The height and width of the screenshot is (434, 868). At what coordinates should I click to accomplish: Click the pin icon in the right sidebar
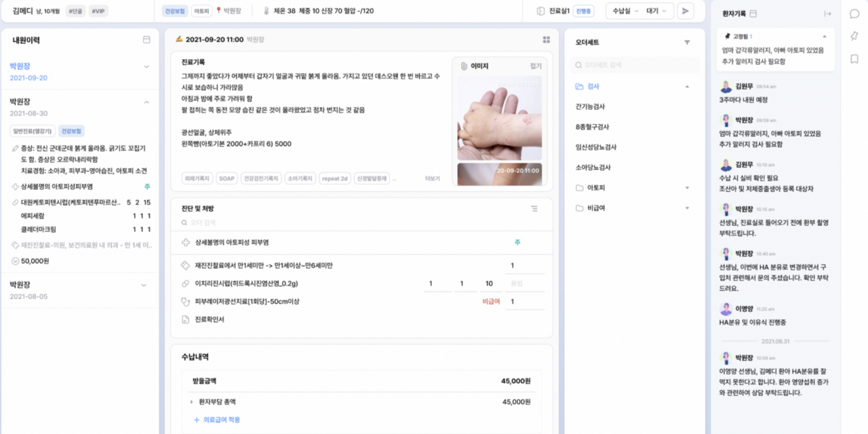point(854,36)
